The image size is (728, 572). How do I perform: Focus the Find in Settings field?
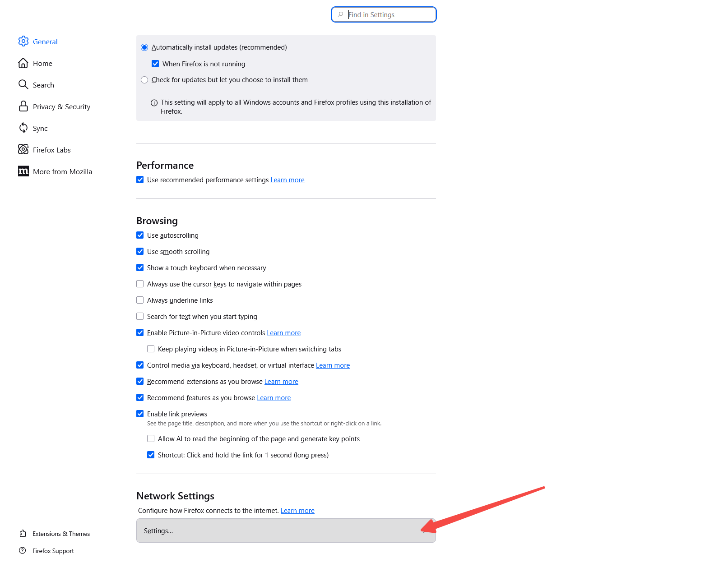tap(388, 14)
